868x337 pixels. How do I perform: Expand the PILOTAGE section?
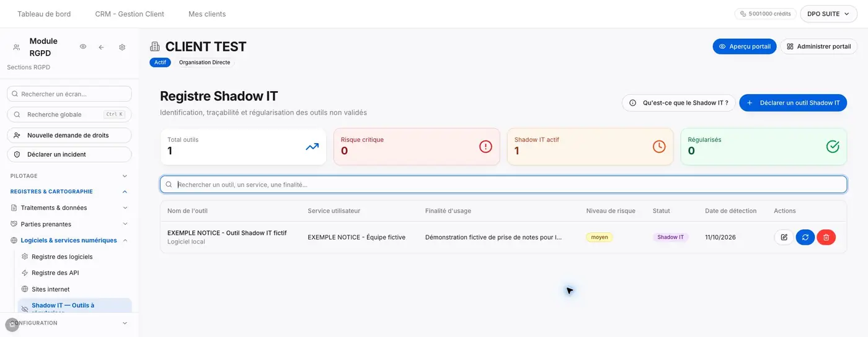[69, 176]
